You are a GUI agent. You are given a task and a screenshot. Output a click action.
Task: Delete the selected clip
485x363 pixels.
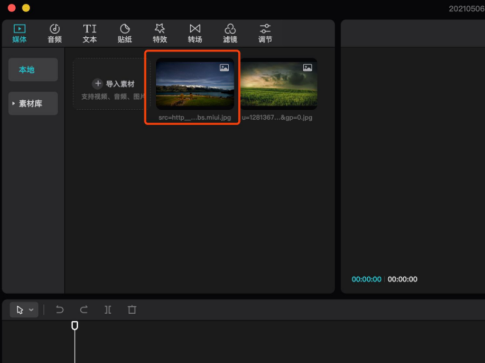[x=132, y=310]
